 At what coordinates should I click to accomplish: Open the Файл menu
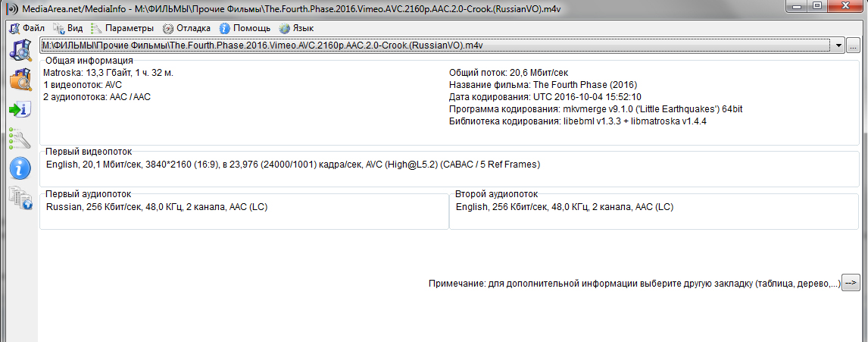click(27, 28)
